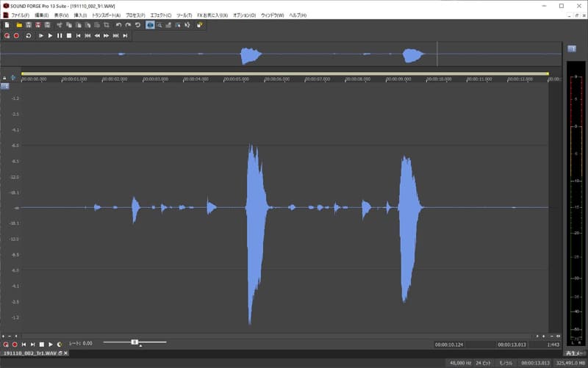Go to end in the data window transport
Image resolution: width=588 pixels, height=368 pixels.
tap(33, 344)
